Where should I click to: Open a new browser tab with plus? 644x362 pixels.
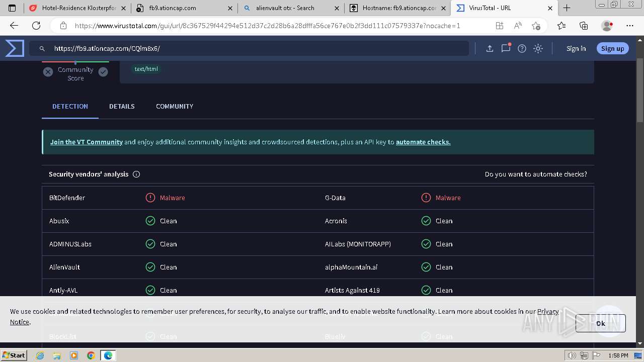click(x=567, y=8)
